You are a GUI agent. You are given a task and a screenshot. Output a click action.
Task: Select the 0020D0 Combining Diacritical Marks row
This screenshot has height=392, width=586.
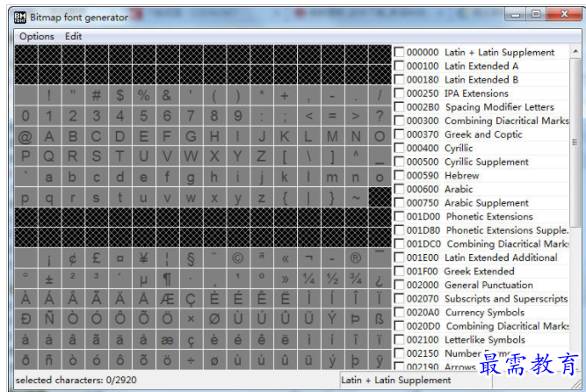click(x=481, y=326)
